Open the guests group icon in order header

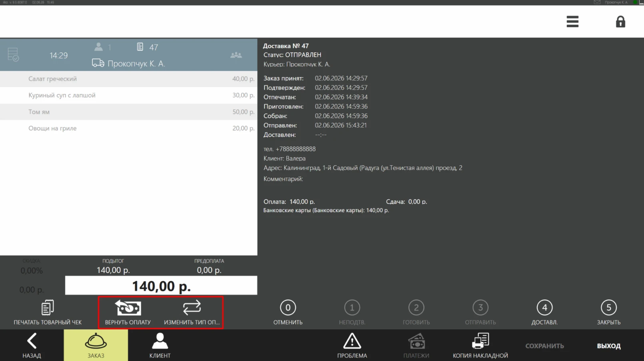pos(236,55)
